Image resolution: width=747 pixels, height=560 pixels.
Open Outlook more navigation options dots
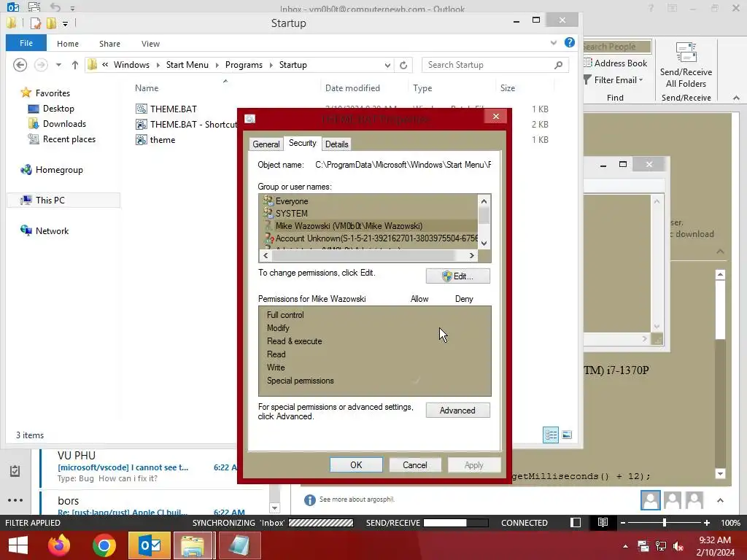(x=15, y=500)
